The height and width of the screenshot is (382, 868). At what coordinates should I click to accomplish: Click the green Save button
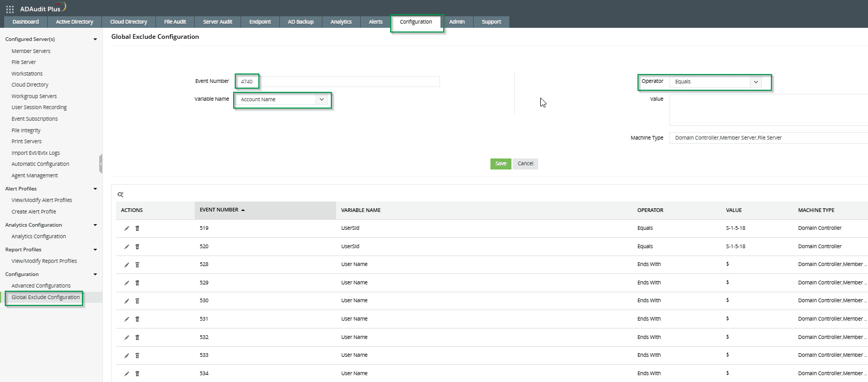500,164
